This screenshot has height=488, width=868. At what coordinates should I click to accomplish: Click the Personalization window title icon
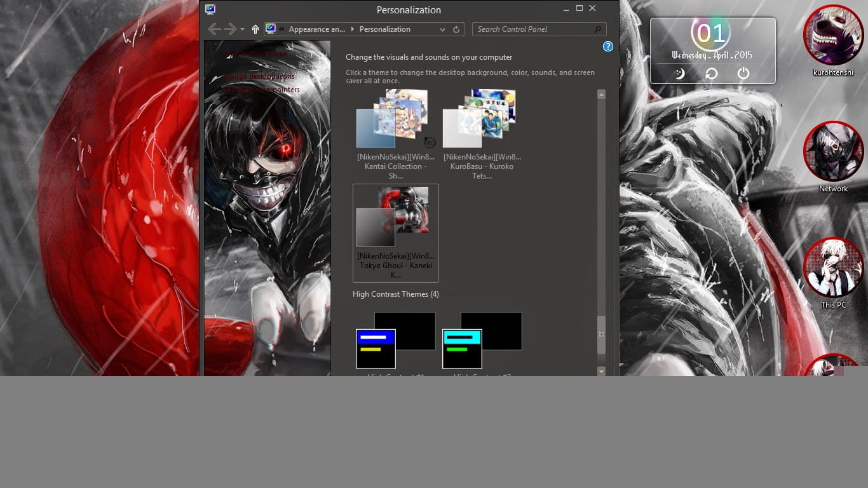click(210, 10)
